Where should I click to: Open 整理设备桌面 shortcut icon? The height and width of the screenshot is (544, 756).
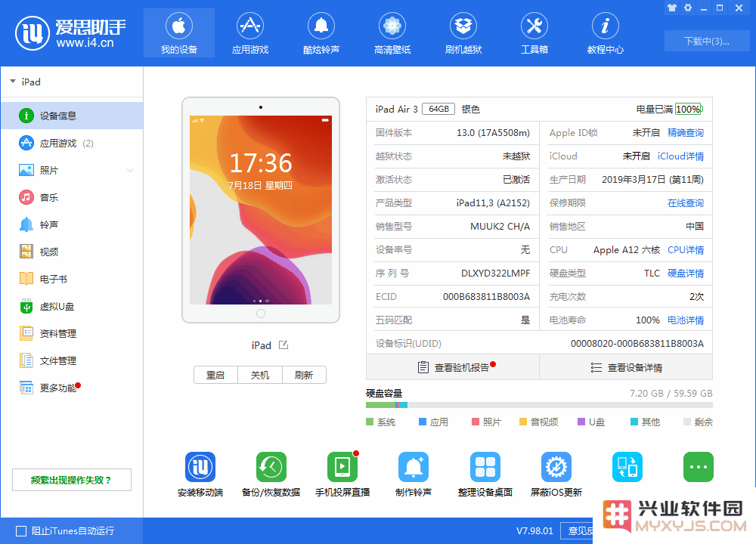click(x=485, y=466)
